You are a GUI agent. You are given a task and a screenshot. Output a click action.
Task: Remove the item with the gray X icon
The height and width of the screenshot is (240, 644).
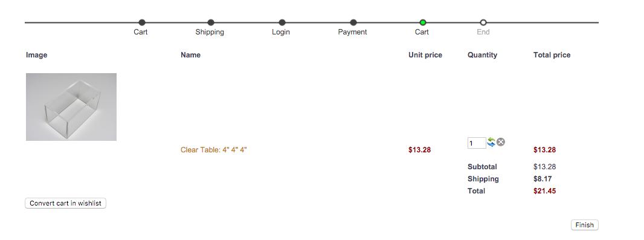(501, 142)
